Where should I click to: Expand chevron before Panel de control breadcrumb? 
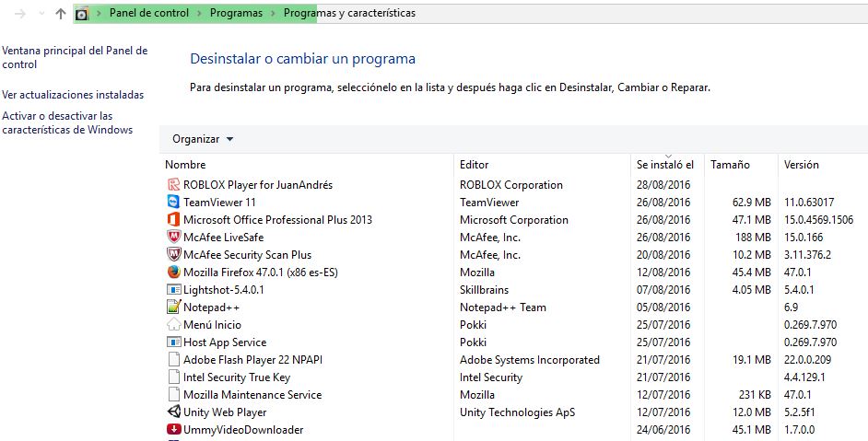tap(100, 13)
